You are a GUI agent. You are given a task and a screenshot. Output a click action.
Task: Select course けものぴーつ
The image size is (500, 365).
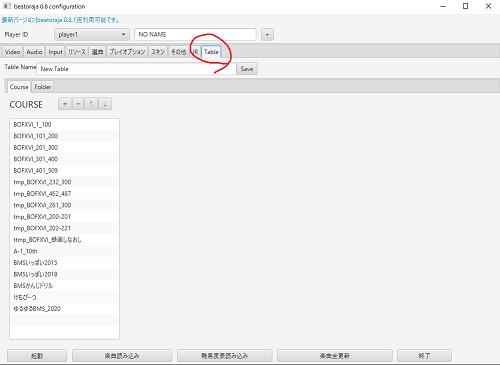pos(64,297)
